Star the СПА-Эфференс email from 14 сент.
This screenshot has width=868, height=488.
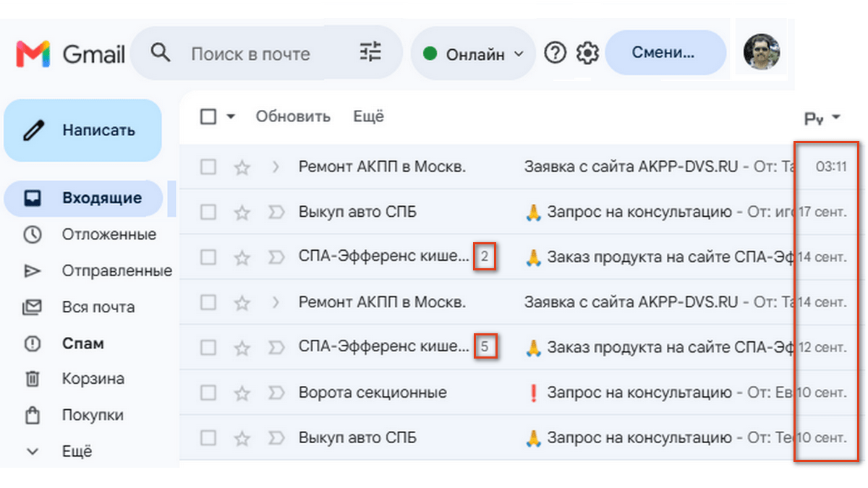click(x=242, y=257)
